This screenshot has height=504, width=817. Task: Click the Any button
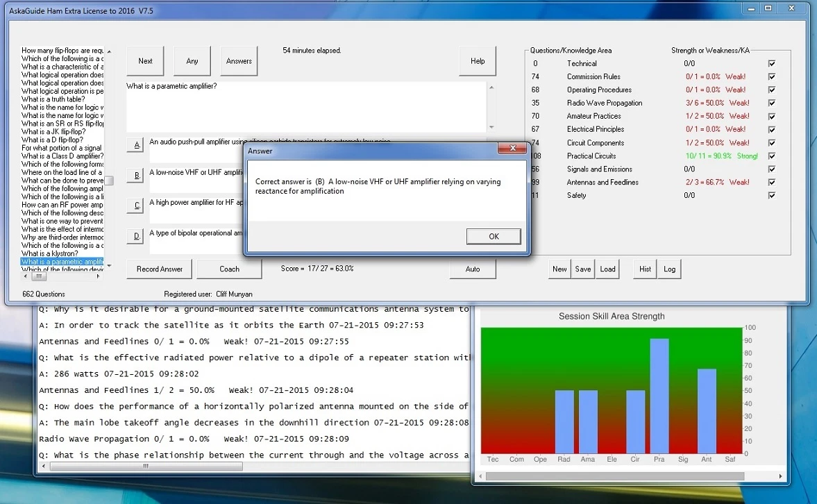pos(192,61)
